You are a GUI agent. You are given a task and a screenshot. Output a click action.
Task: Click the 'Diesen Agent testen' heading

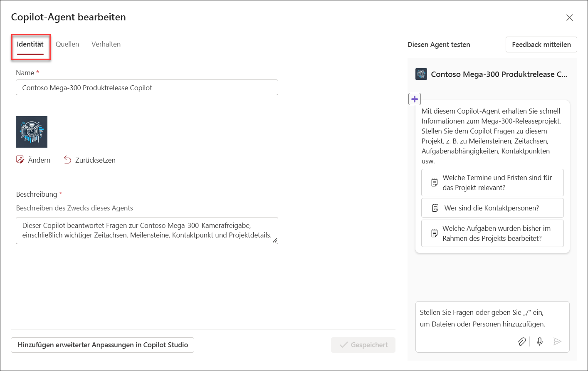point(439,45)
